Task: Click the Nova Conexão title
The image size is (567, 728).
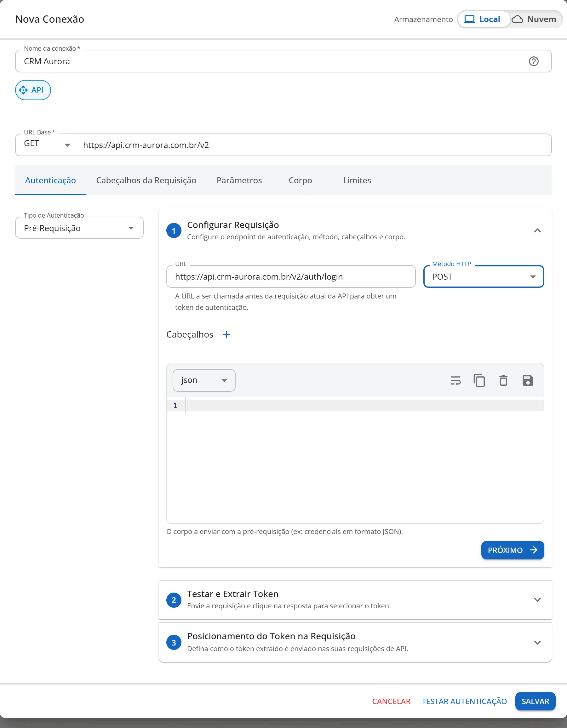Action: 50,19
